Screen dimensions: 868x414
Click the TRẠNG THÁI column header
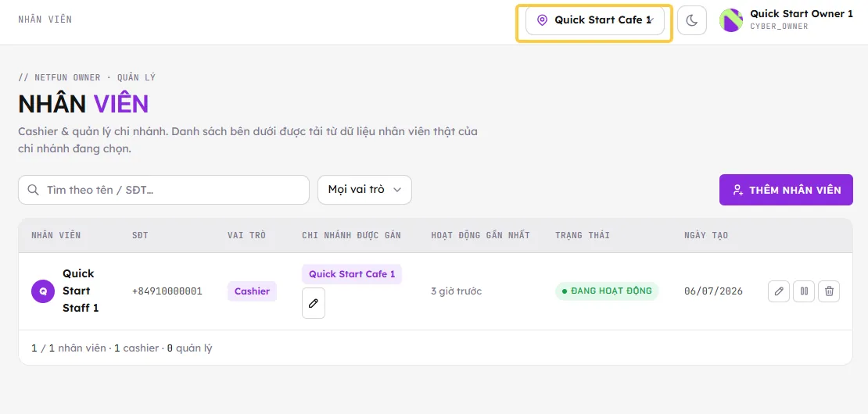(x=583, y=235)
